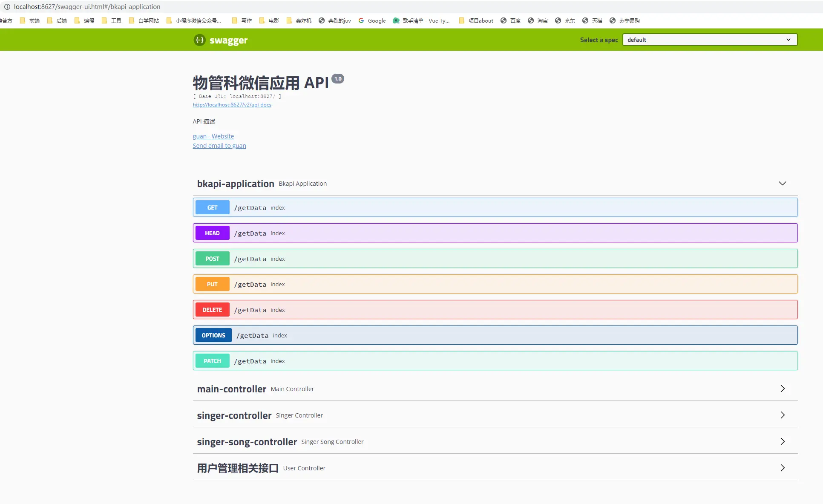Image resolution: width=823 pixels, height=504 pixels.
Task: Open the 淘宝 bookmark
Action: click(538, 20)
